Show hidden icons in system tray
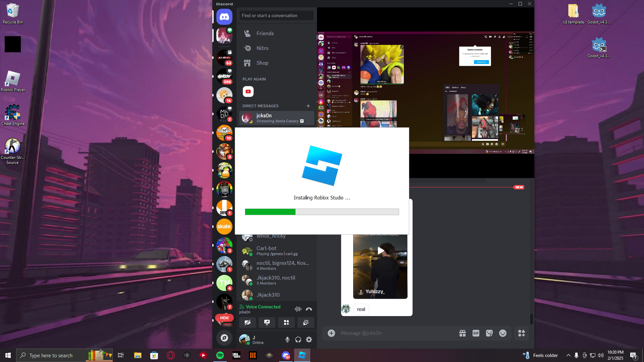Screen dimensions: 644x362 (x=568, y=355)
